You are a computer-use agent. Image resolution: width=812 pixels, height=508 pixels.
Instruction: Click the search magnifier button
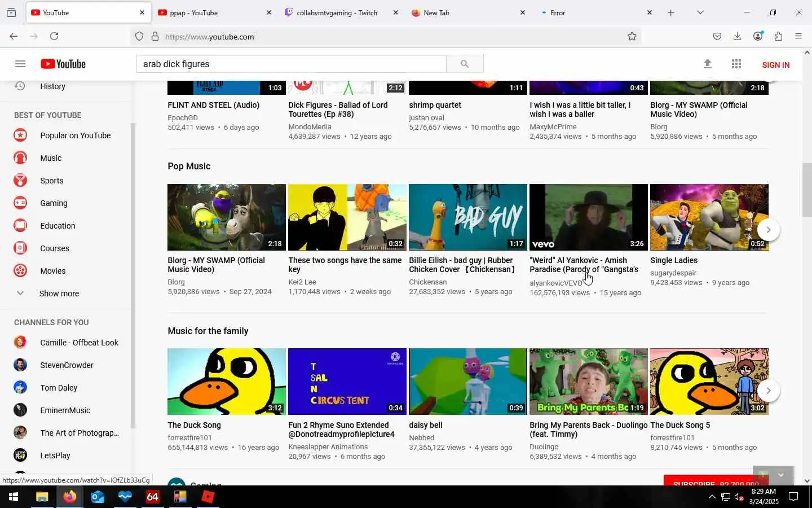pos(465,64)
